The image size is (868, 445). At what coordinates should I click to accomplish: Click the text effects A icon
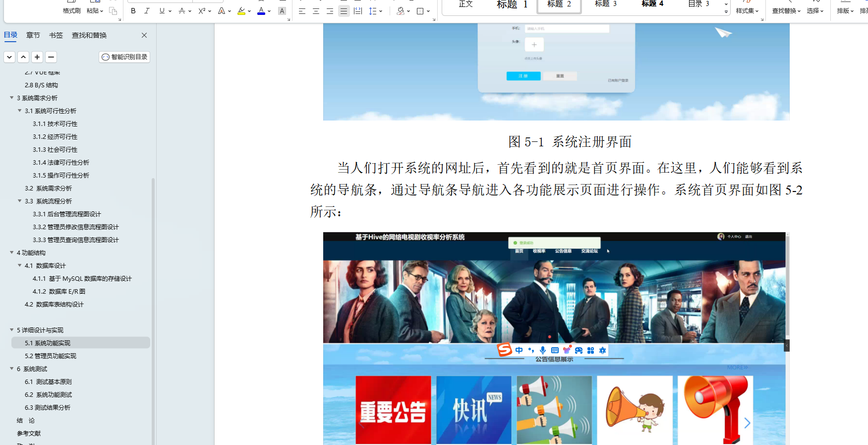[222, 11]
